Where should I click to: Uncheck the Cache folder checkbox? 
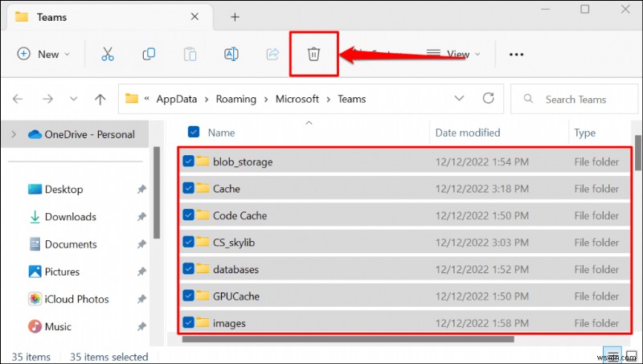coord(188,188)
